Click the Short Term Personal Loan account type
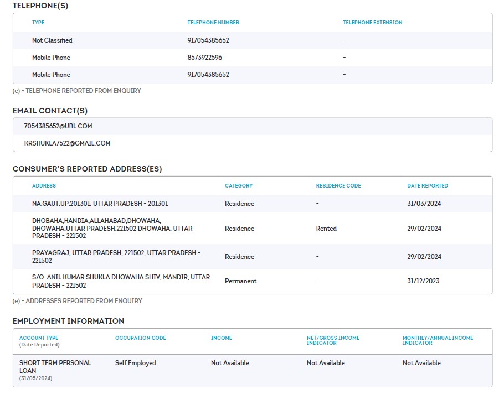The width and height of the screenshot is (504, 420). 55,366
